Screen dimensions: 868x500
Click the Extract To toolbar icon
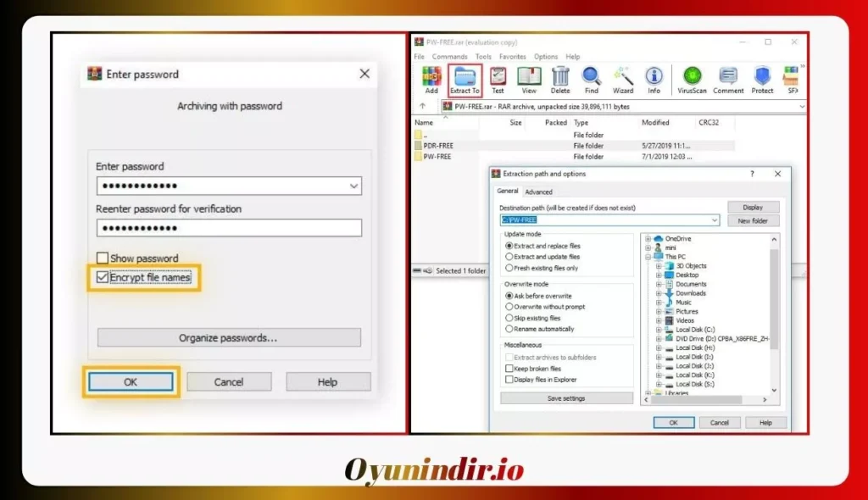click(465, 79)
